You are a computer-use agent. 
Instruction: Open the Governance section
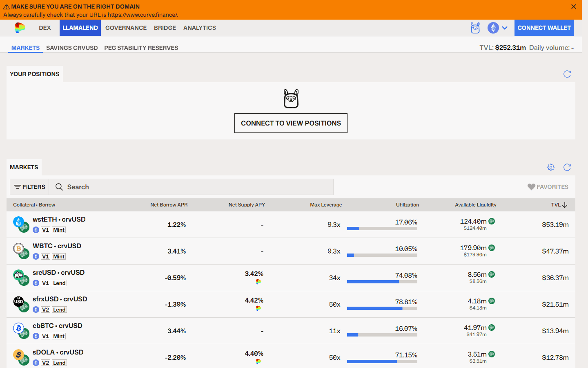tap(126, 28)
